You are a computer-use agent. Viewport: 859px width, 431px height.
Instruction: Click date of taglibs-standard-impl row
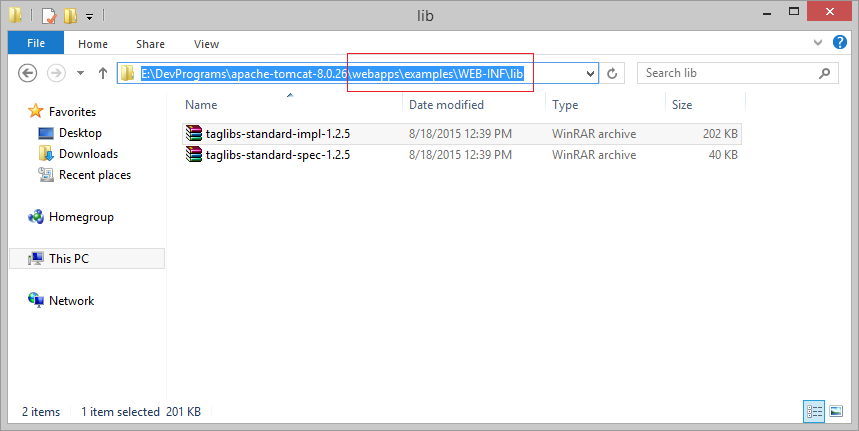point(460,134)
